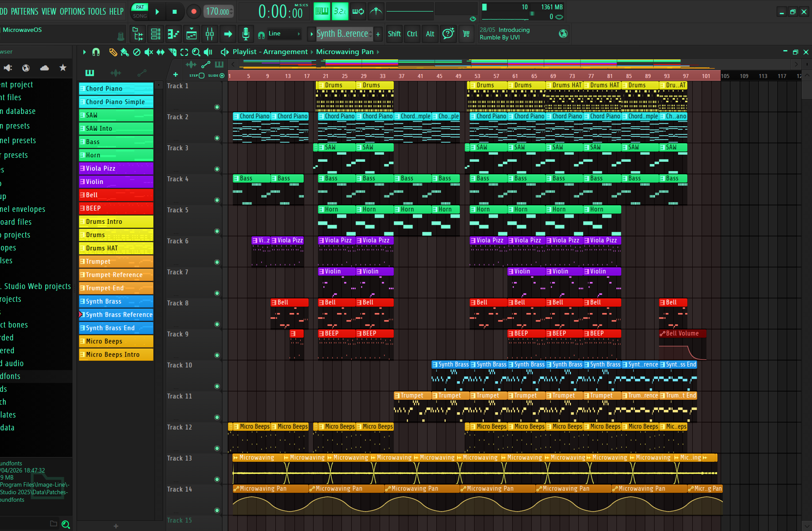Mute Track 9 using its green dot

coord(217,355)
